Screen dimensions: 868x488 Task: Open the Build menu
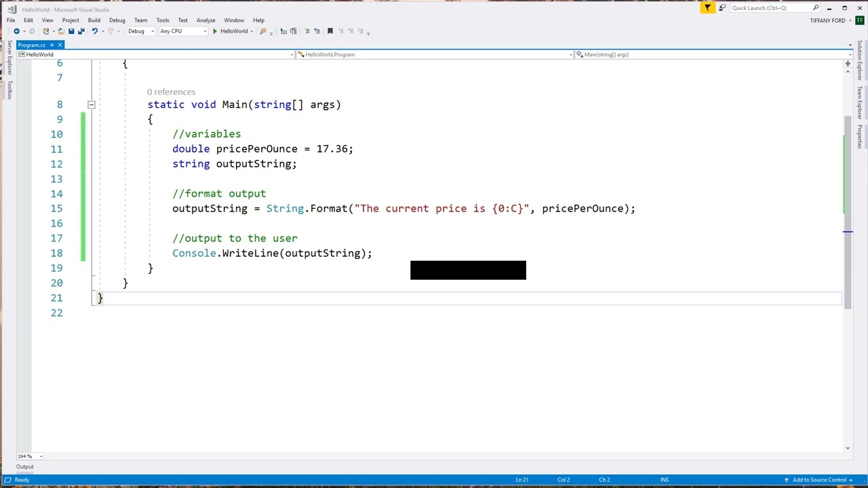click(94, 20)
